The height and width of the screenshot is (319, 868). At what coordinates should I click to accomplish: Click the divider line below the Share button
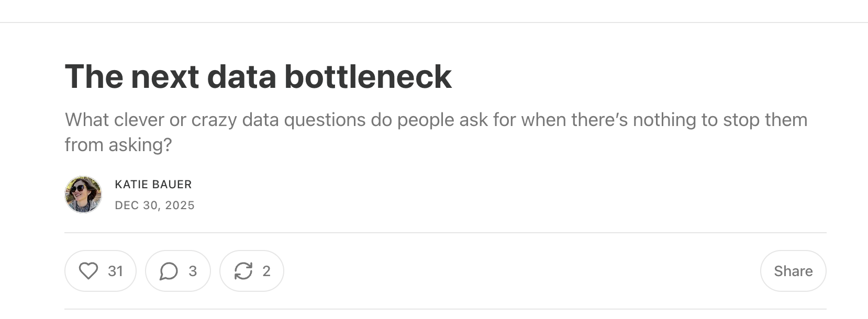445,309
